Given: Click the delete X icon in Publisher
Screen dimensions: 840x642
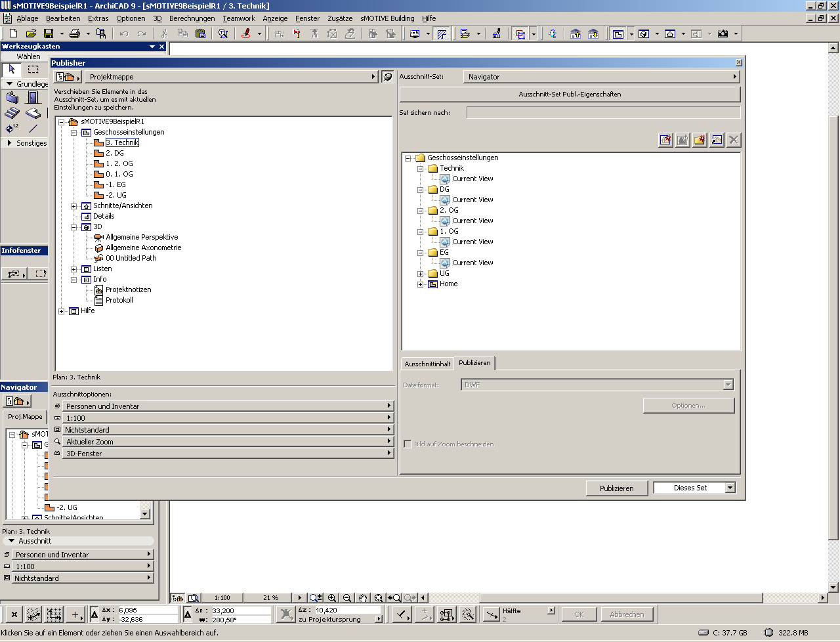Looking at the screenshot, I should [x=734, y=140].
